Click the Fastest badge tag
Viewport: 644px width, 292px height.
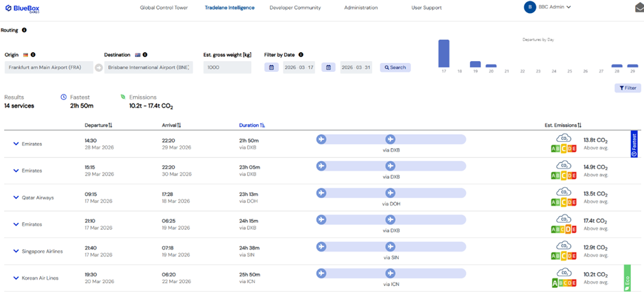pyautogui.click(x=634, y=144)
